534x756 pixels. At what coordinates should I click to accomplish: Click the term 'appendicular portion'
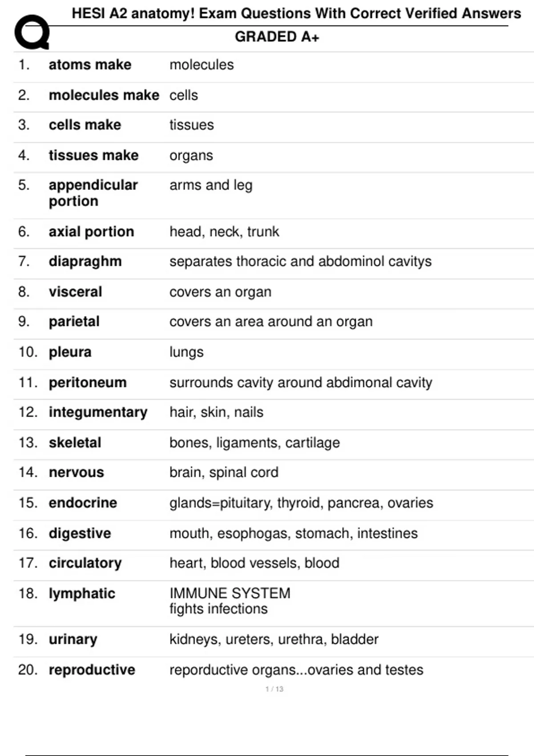93,193
